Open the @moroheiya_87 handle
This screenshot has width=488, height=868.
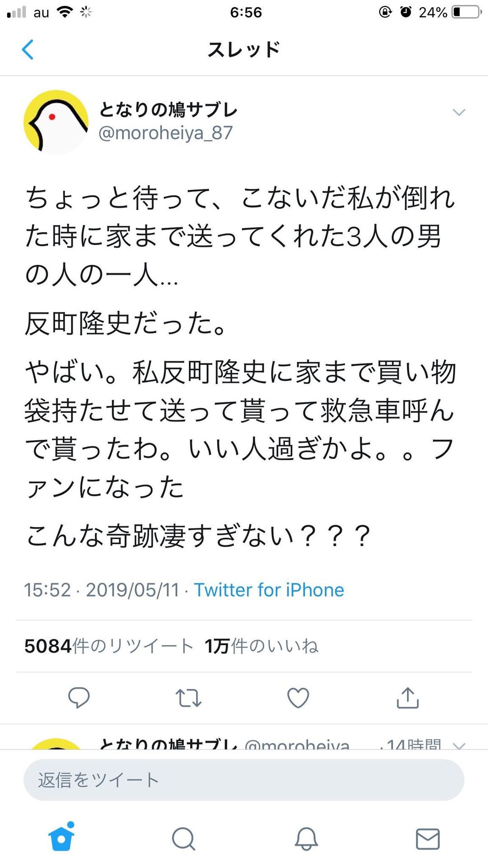(x=165, y=133)
